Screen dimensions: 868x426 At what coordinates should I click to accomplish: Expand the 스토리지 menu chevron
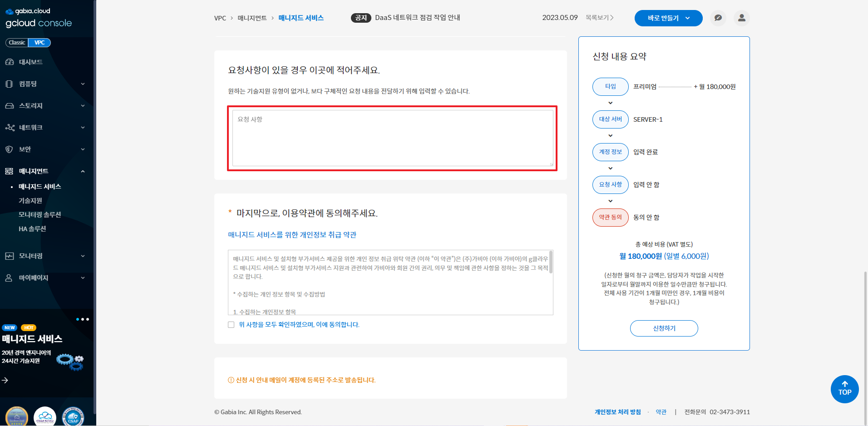click(x=83, y=106)
